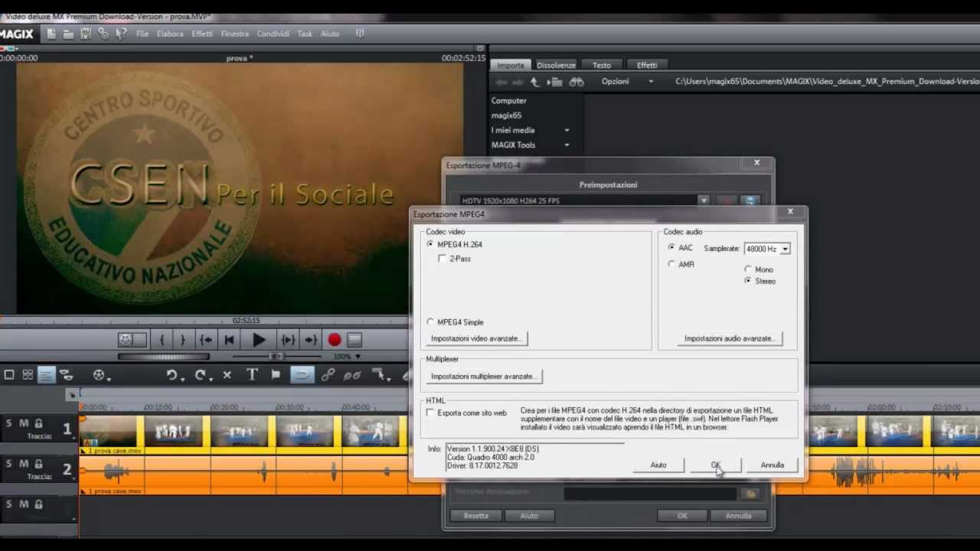Select the timeline mode icon
The image size is (980, 551).
(46, 374)
